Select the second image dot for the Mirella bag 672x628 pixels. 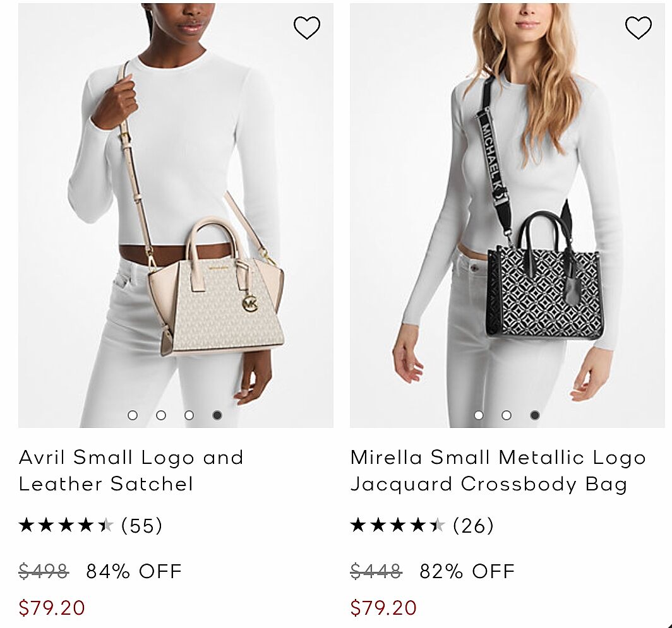pos(507,415)
